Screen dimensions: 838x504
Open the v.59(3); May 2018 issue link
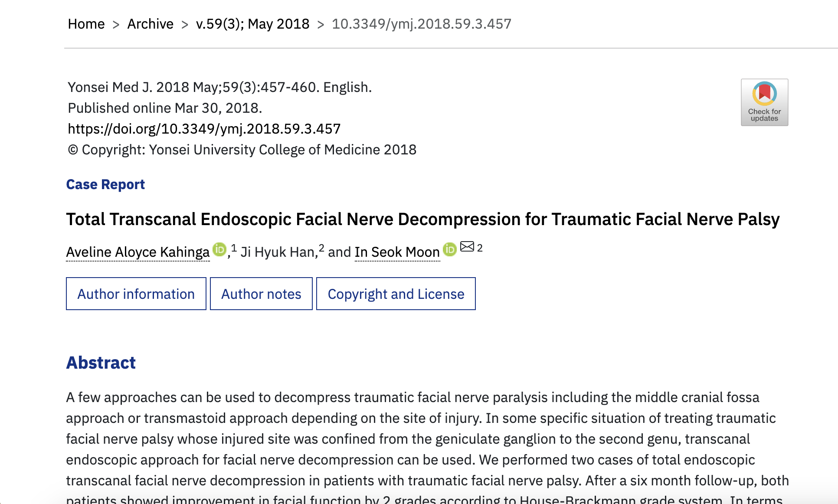click(x=252, y=24)
